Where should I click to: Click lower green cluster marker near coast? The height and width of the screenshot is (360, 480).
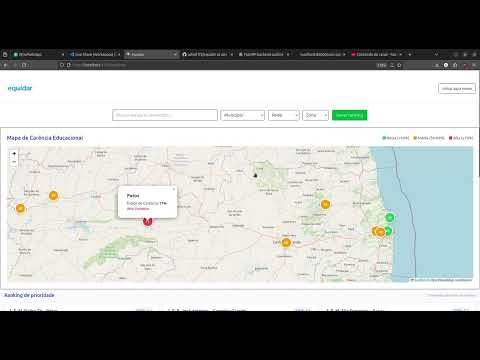click(388, 231)
